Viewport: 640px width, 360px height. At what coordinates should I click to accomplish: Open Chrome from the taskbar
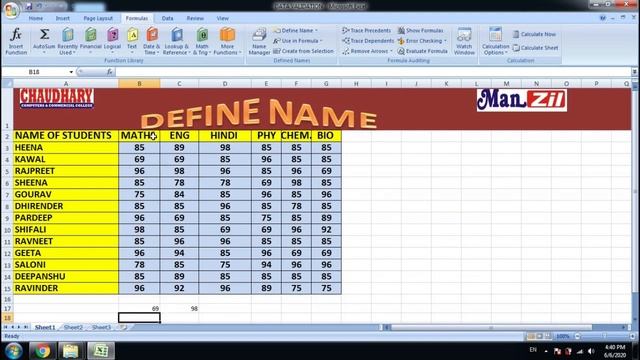(x=42, y=351)
